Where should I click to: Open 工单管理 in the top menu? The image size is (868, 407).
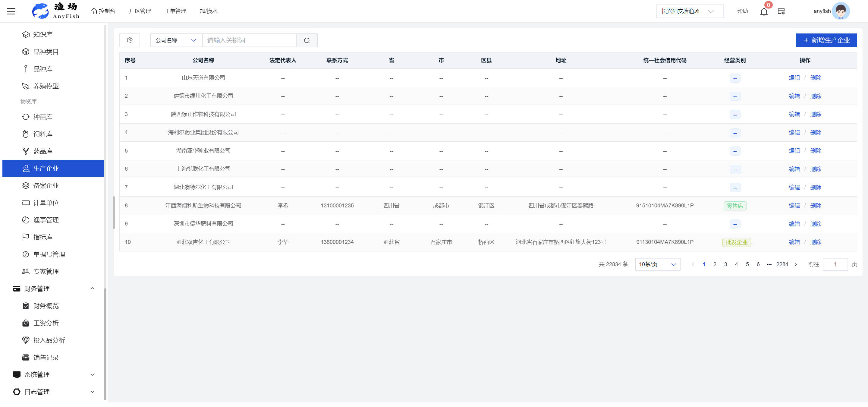tap(175, 11)
